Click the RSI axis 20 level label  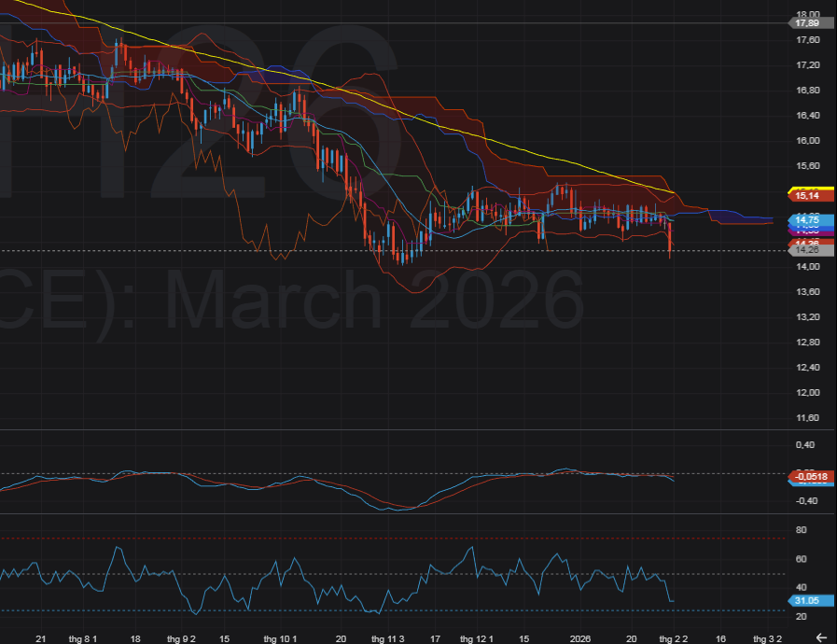801,616
